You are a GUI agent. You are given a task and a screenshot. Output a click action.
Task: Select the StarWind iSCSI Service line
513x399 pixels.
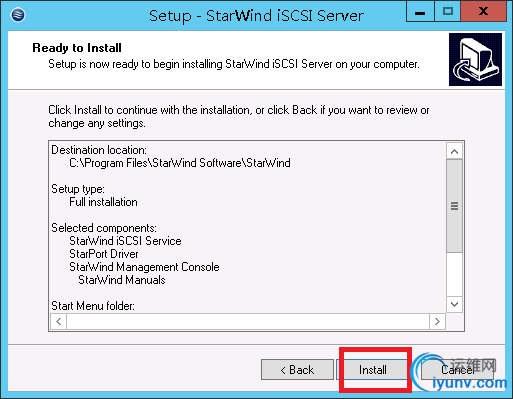point(125,241)
